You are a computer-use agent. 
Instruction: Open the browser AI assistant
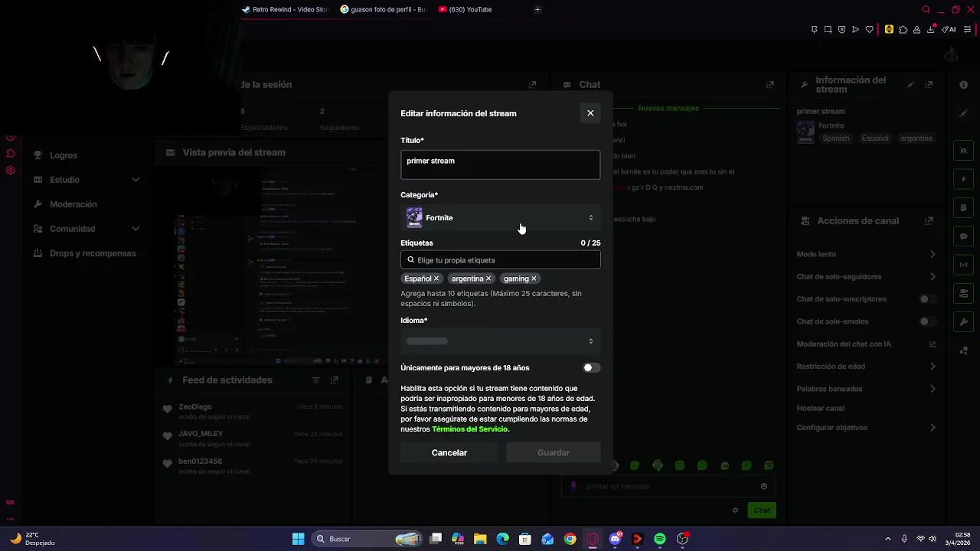click(950, 30)
